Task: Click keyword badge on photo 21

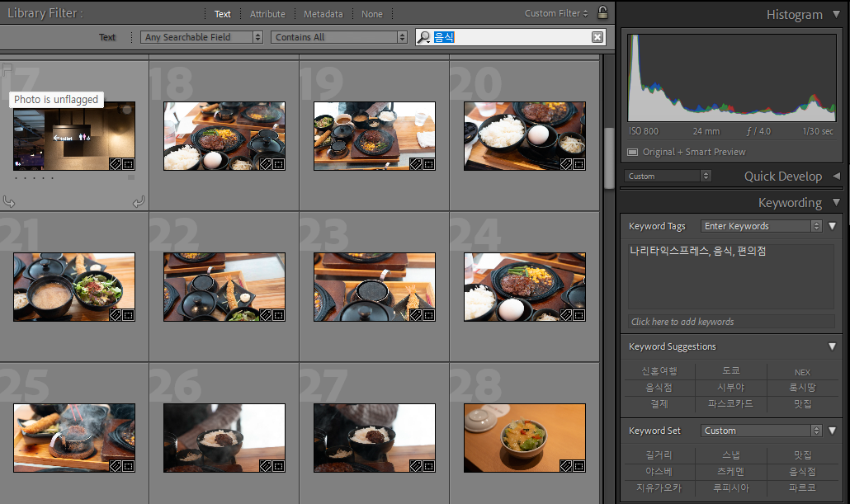Action: [116, 315]
